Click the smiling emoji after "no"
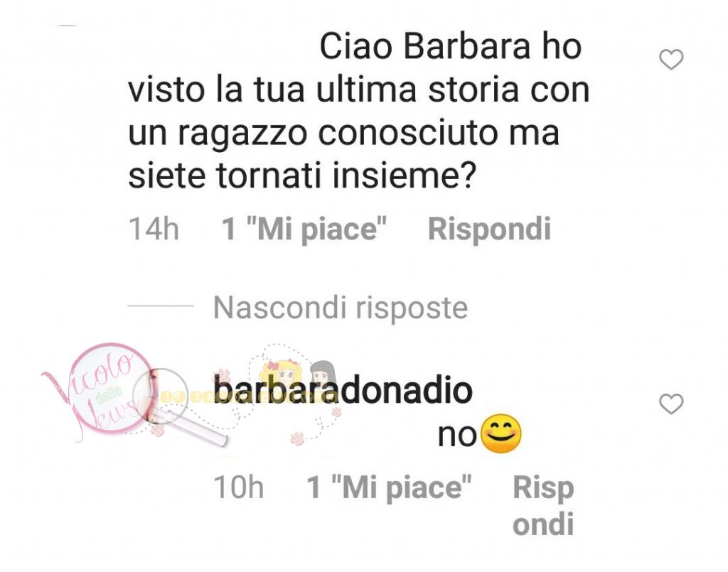Image resolution: width=728 pixels, height=572 pixels. coord(501,433)
